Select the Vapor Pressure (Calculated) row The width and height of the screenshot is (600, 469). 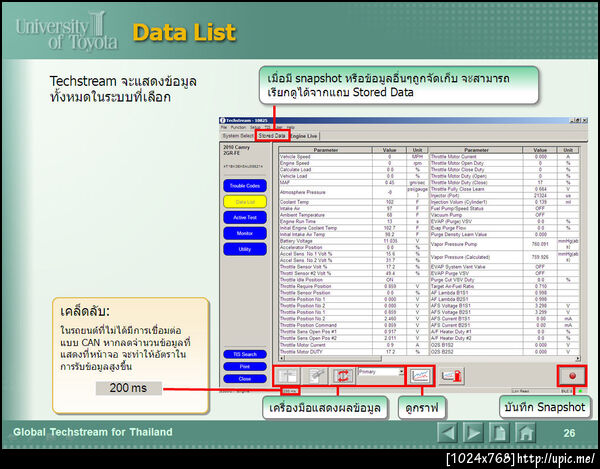point(504,257)
